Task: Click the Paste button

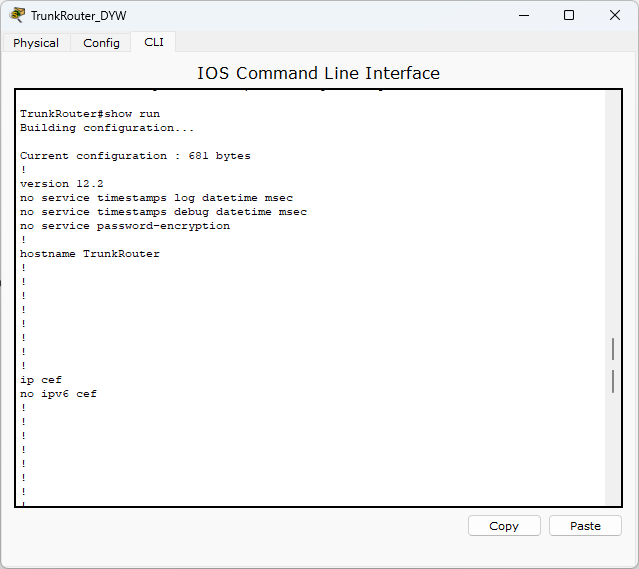Action: pyautogui.click(x=585, y=526)
